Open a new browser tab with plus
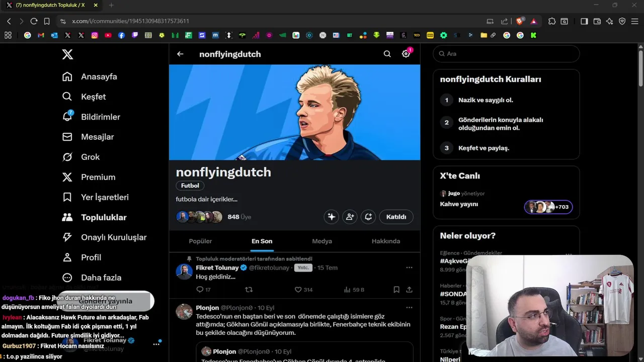The image size is (644, 362). coord(111,5)
